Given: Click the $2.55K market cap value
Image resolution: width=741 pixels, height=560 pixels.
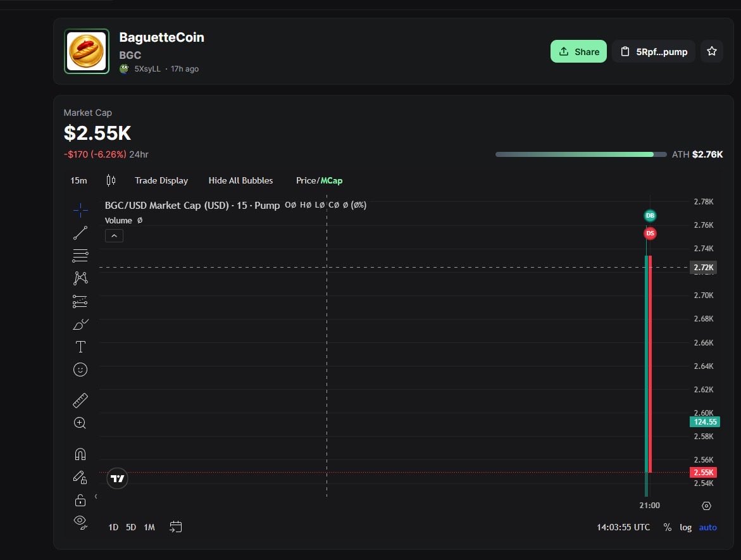Looking at the screenshot, I should click(97, 133).
